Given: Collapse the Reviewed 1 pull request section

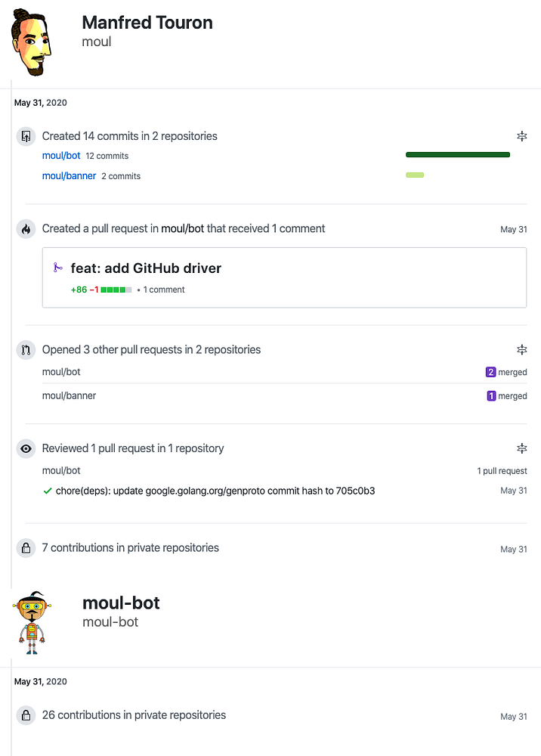Looking at the screenshot, I should [x=521, y=448].
